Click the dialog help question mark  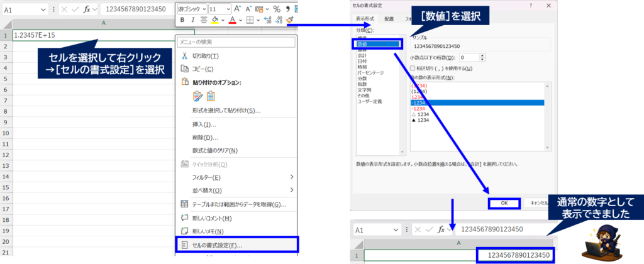click(531, 5)
